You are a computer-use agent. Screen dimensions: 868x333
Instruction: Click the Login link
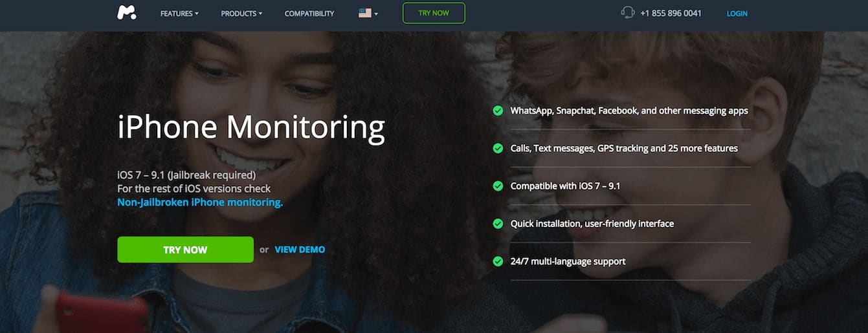click(x=737, y=13)
